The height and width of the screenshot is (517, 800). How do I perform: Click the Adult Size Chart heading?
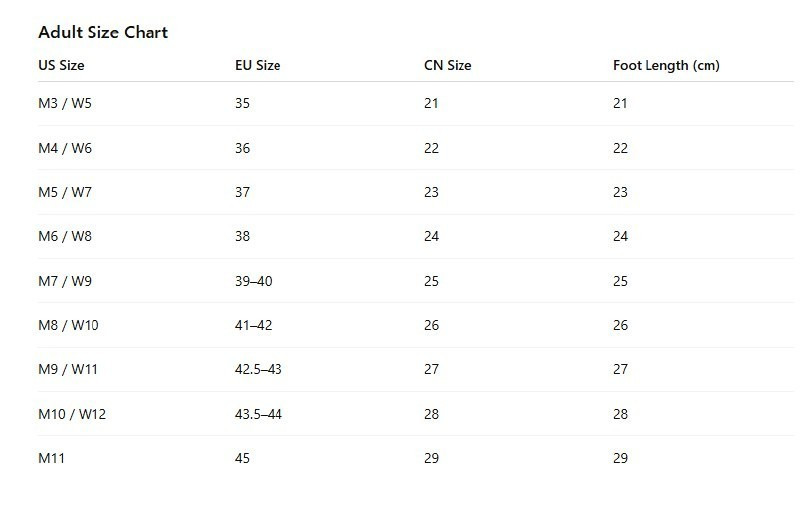(103, 32)
